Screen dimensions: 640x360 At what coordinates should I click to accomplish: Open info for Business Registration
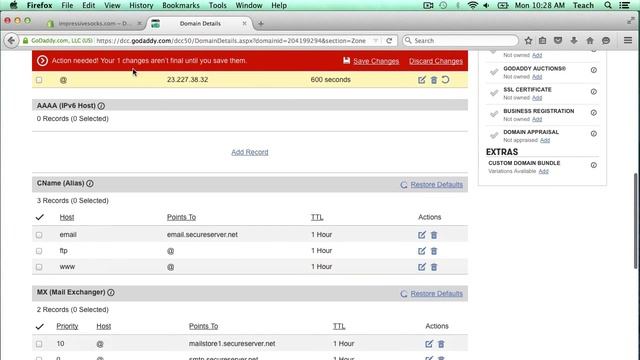[x=593, y=113]
